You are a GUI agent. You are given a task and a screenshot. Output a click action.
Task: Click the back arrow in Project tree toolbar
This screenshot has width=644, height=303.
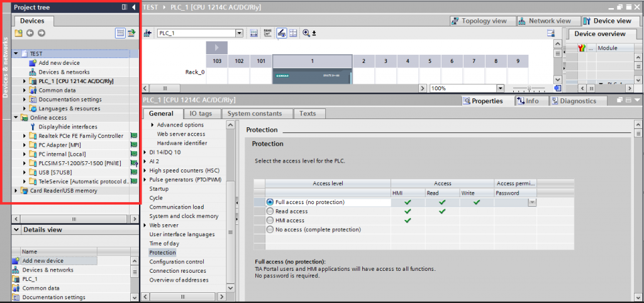pos(30,33)
